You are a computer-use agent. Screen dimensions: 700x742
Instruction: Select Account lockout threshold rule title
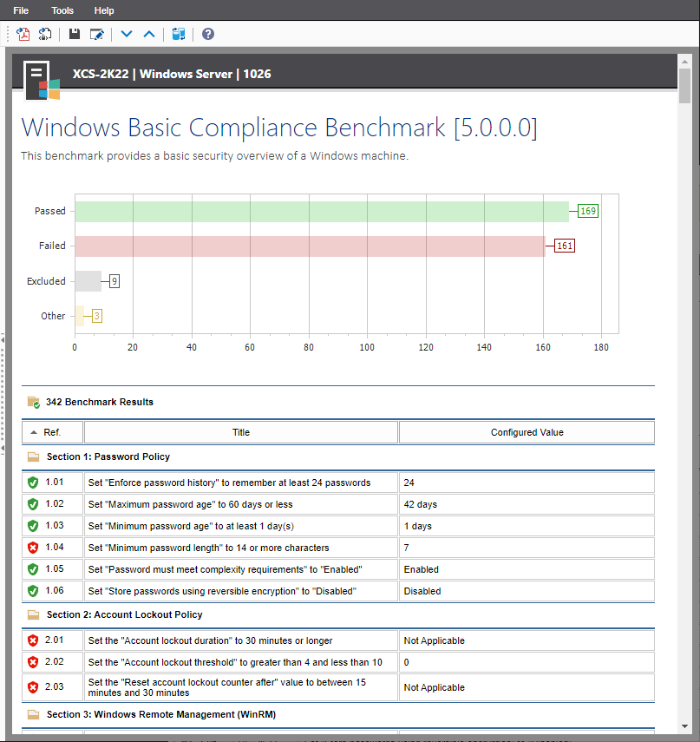point(235,662)
